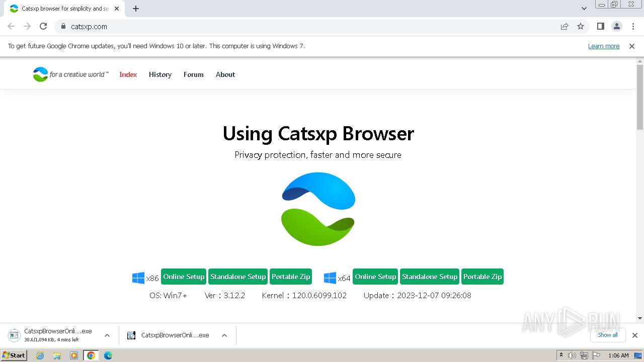Click the Chrome taskbar icon
Screen dimensions: 644x362
pyautogui.click(x=91, y=355)
